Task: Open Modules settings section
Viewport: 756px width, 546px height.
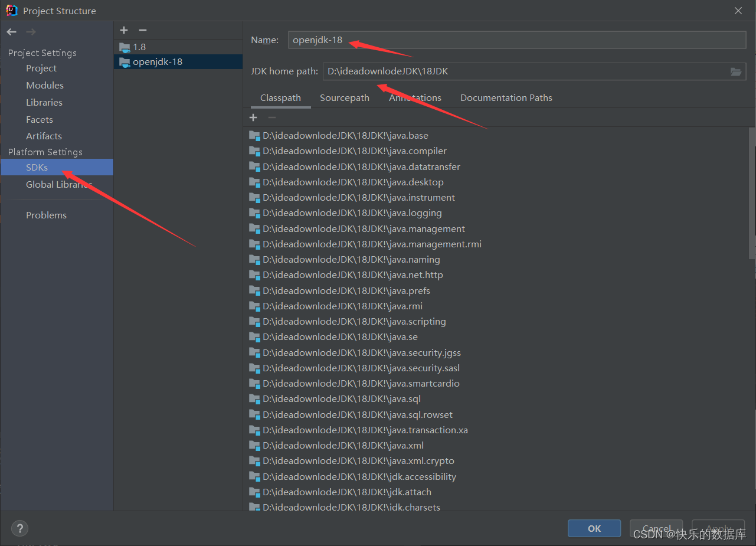Action: [x=45, y=86]
